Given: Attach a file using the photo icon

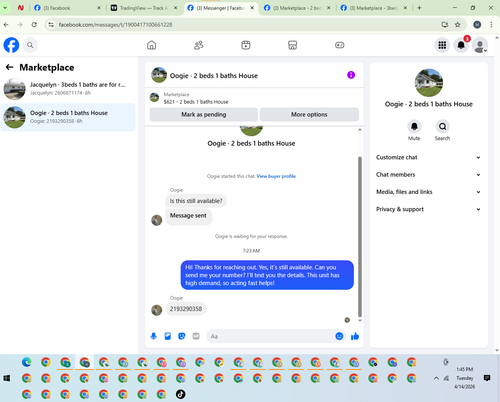Looking at the screenshot, I should 168,336.
